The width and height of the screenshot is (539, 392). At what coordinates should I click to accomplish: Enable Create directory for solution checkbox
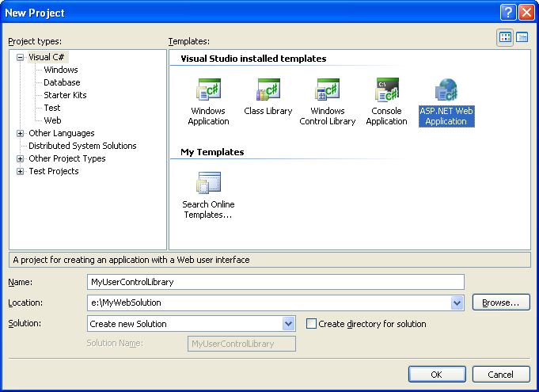pos(311,324)
